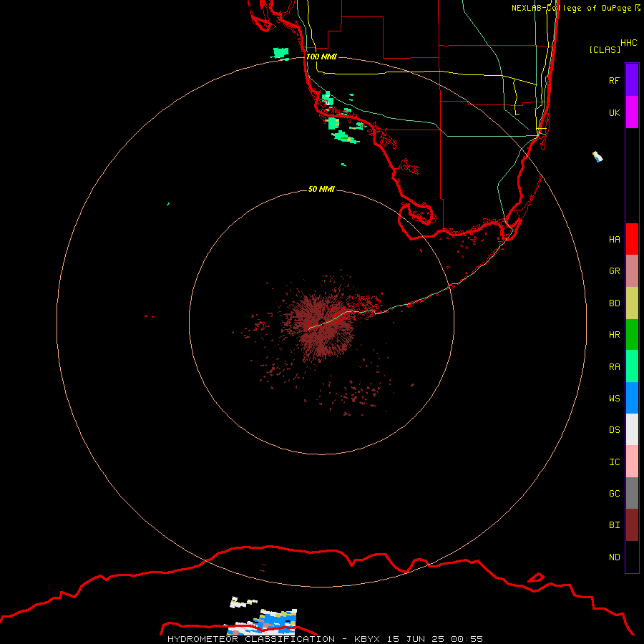
Task: Click the light pink IC legend swatch
Action: pos(632,462)
